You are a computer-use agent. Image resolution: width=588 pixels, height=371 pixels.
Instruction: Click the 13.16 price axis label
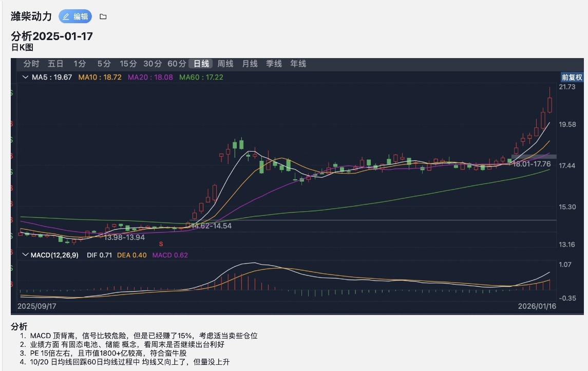point(567,244)
